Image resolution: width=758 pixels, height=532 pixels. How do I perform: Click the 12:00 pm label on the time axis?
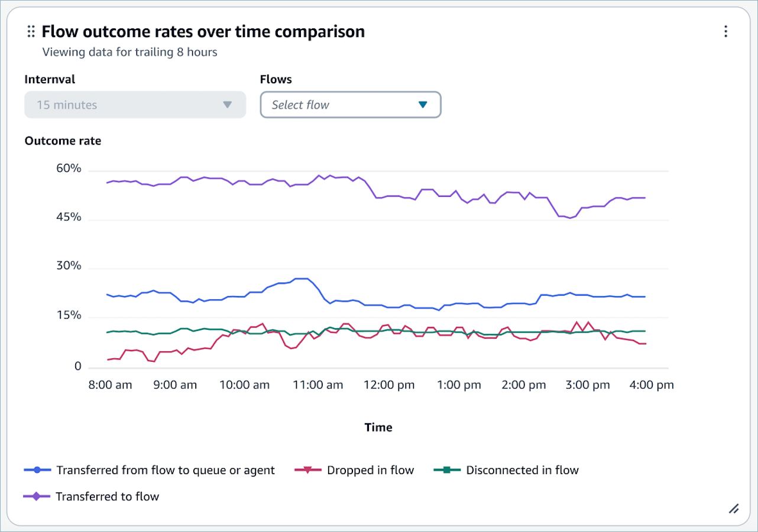pos(389,385)
